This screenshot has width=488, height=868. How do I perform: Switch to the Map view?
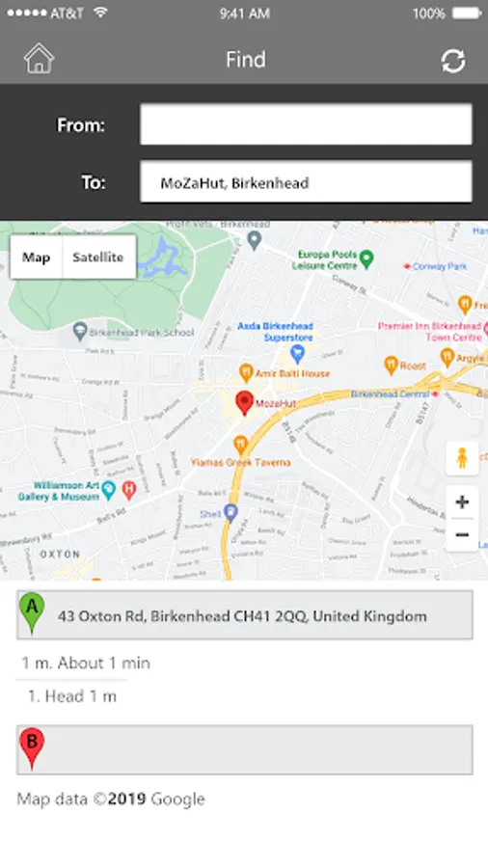click(x=37, y=257)
